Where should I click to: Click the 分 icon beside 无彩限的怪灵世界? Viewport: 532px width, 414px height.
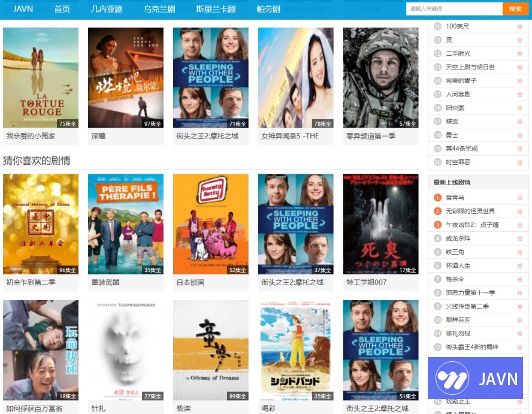click(x=519, y=211)
